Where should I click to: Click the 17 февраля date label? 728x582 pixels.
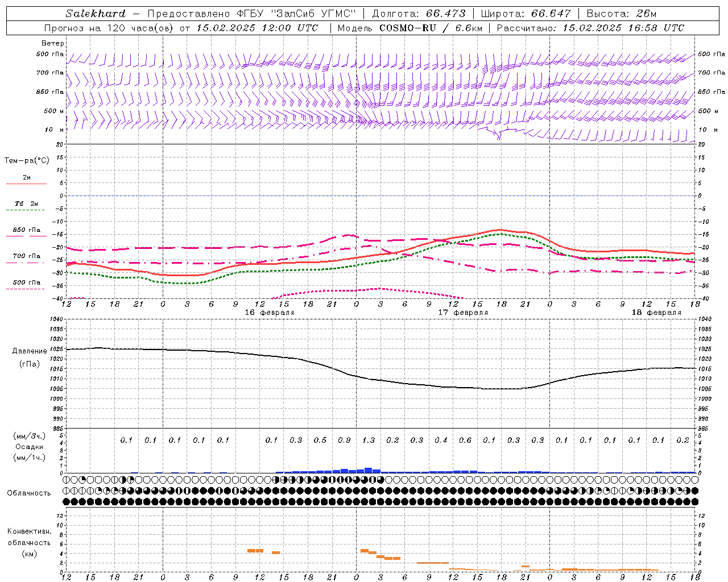click(x=463, y=313)
